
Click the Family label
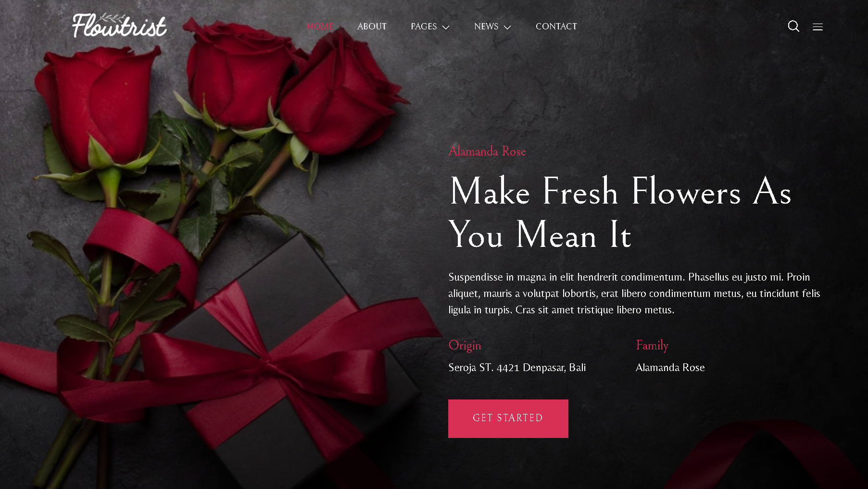(x=652, y=346)
